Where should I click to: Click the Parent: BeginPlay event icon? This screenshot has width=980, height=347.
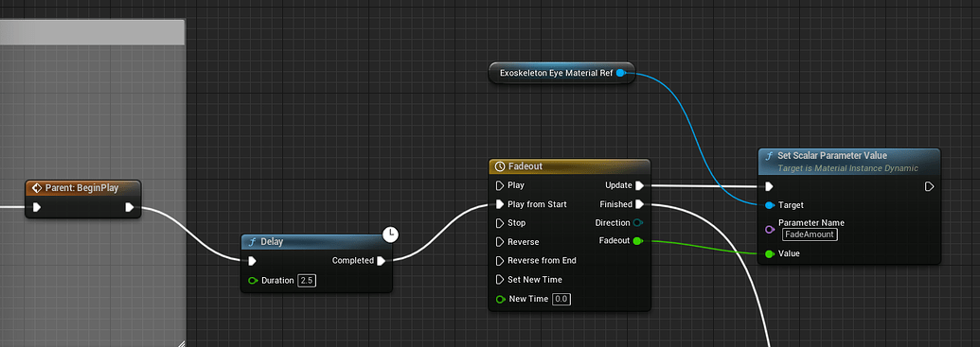point(36,188)
